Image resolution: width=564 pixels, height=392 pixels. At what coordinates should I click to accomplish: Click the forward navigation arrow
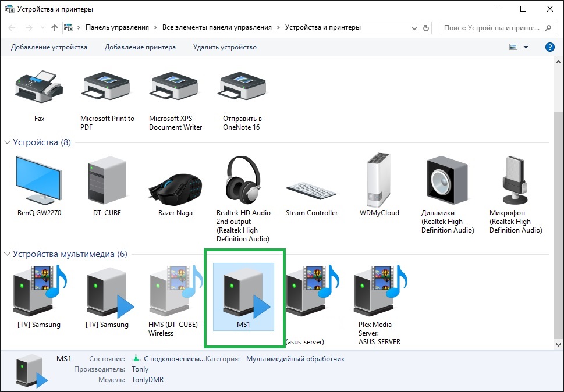29,28
